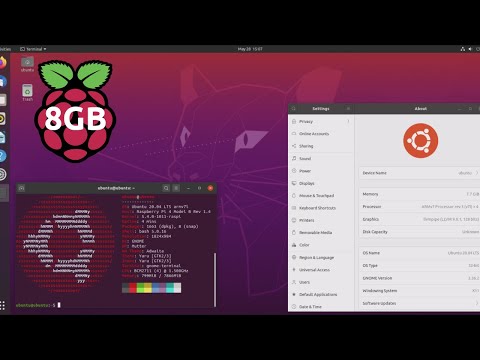This screenshot has height=360, width=480.
Task: Click the clock icon beside Date & Time
Action: (x=294, y=307)
